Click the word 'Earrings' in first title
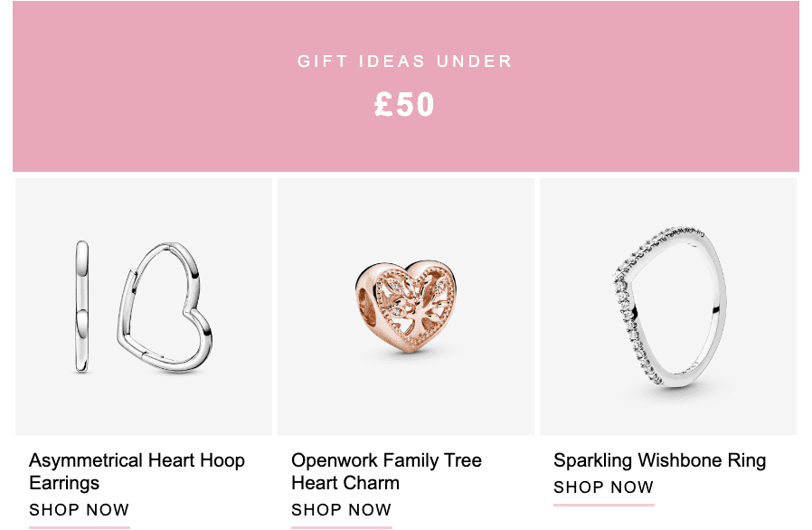Viewport: 812px width, 530px height. 64,483
